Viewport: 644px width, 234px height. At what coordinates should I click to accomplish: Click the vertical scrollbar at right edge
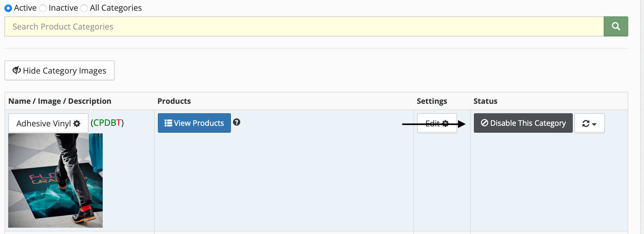coord(641,117)
